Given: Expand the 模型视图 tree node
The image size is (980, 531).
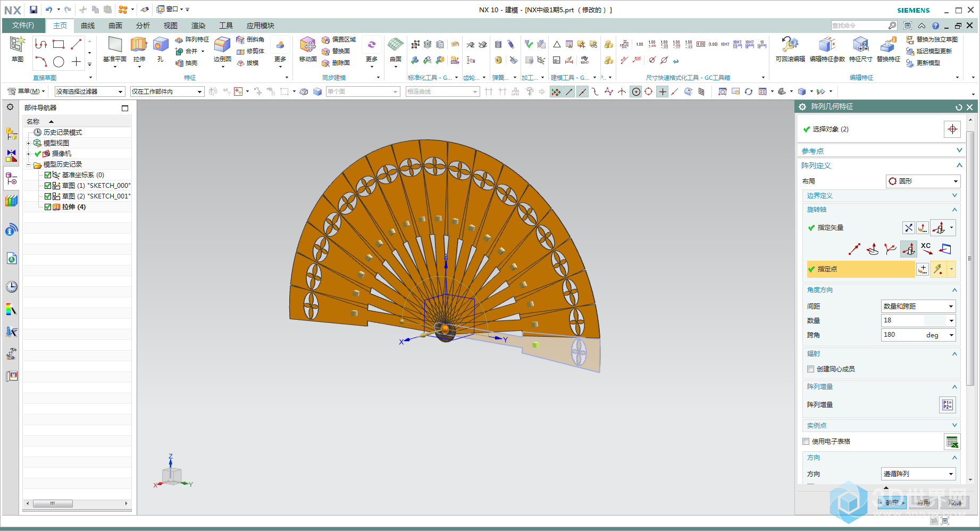Looking at the screenshot, I should 29,143.
